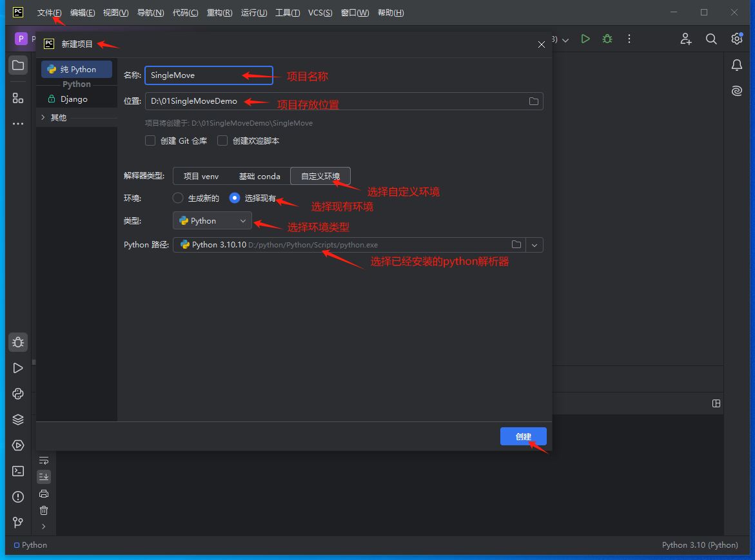
Task: Open the 代码(C) menu
Action: (186, 12)
